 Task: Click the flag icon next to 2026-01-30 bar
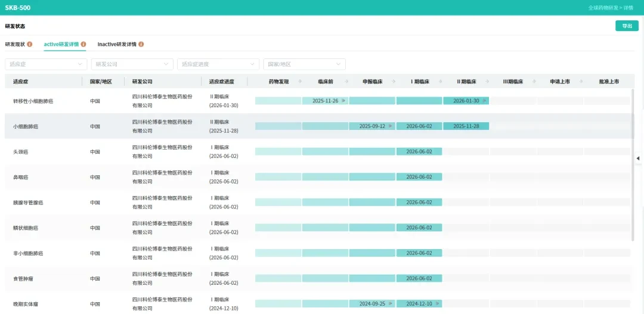pos(484,101)
